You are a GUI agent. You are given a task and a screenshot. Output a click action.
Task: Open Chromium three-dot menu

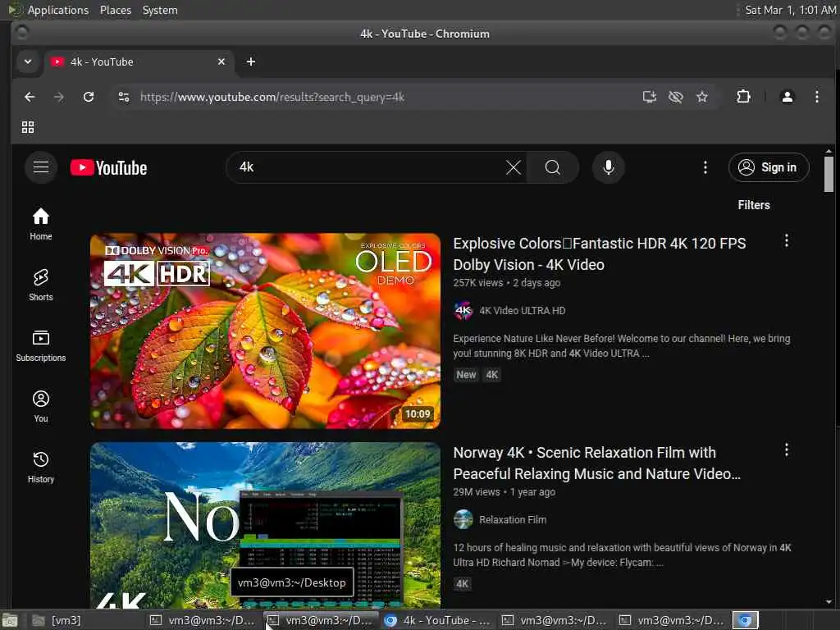[x=816, y=97]
